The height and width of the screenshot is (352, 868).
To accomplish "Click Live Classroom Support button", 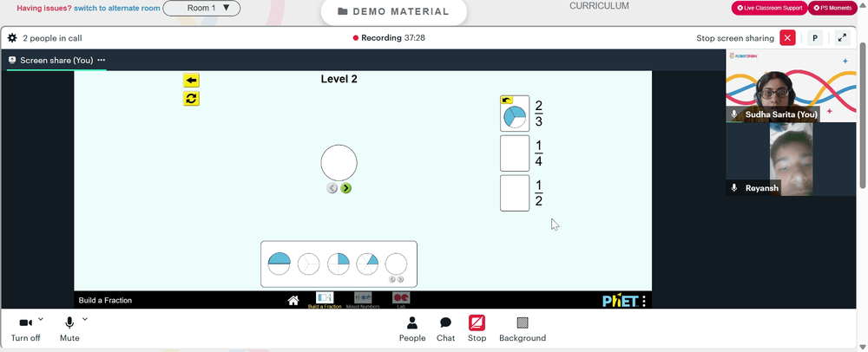I will [x=769, y=8].
